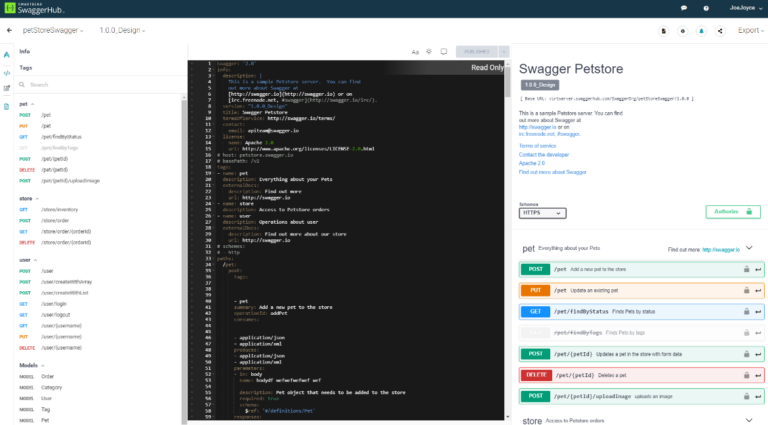Click the comment icon in editor toolbar

click(x=443, y=51)
